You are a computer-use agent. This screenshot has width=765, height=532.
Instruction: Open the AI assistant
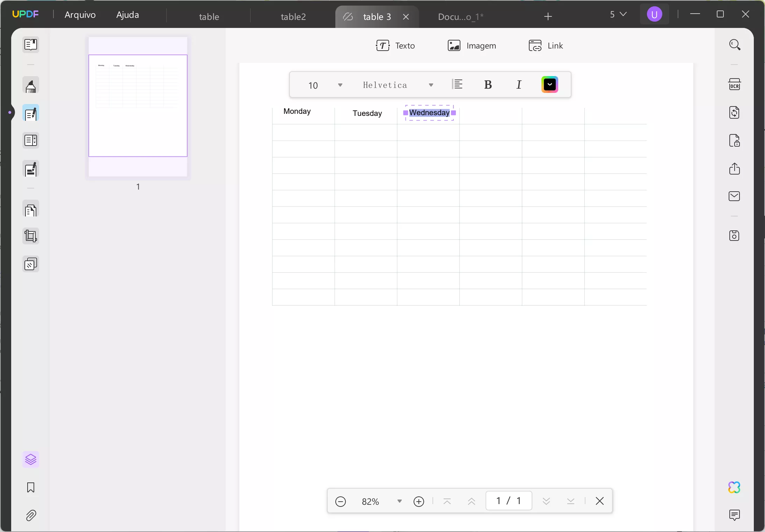[x=735, y=487]
